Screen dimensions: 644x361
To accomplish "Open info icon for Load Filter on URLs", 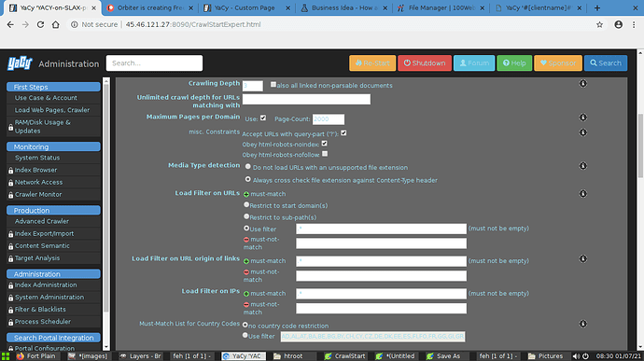I will click(582, 193).
